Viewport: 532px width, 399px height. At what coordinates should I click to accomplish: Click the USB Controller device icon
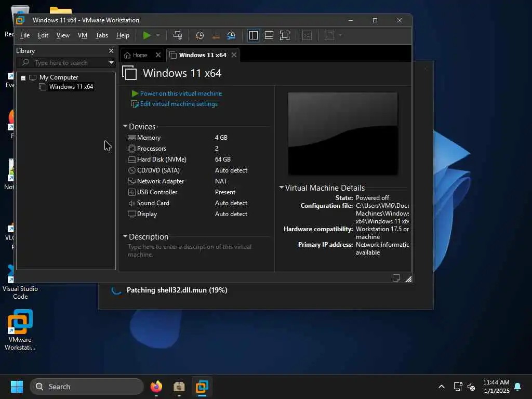pos(131,192)
